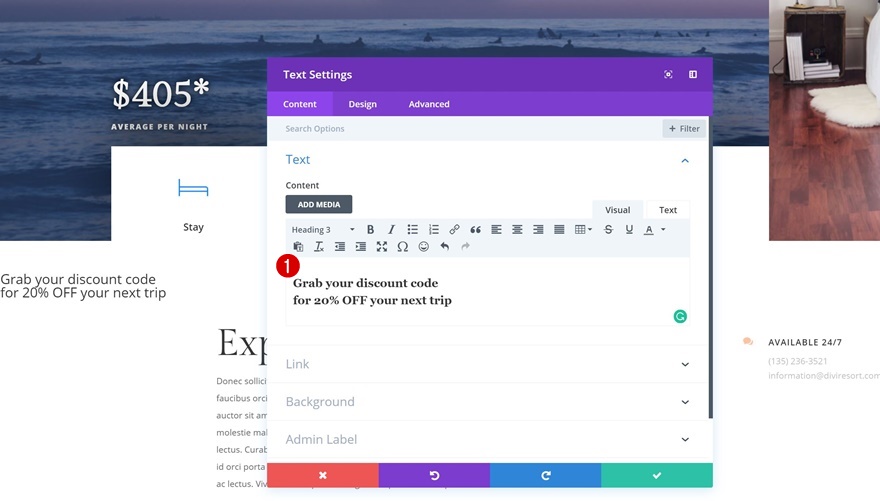The height and width of the screenshot is (501, 880).
Task: Focus the Search Options field
Action: pyautogui.click(x=466, y=128)
